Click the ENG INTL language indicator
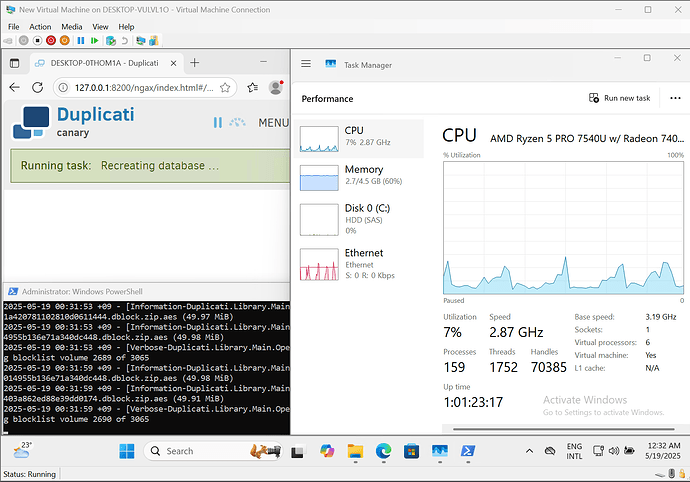This screenshot has width=690, height=482. (574, 451)
